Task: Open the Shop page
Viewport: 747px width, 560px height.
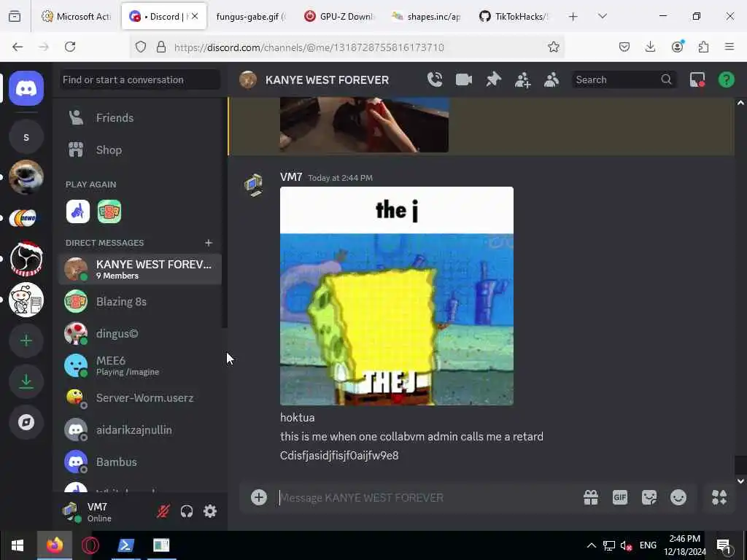Action: (x=141, y=150)
